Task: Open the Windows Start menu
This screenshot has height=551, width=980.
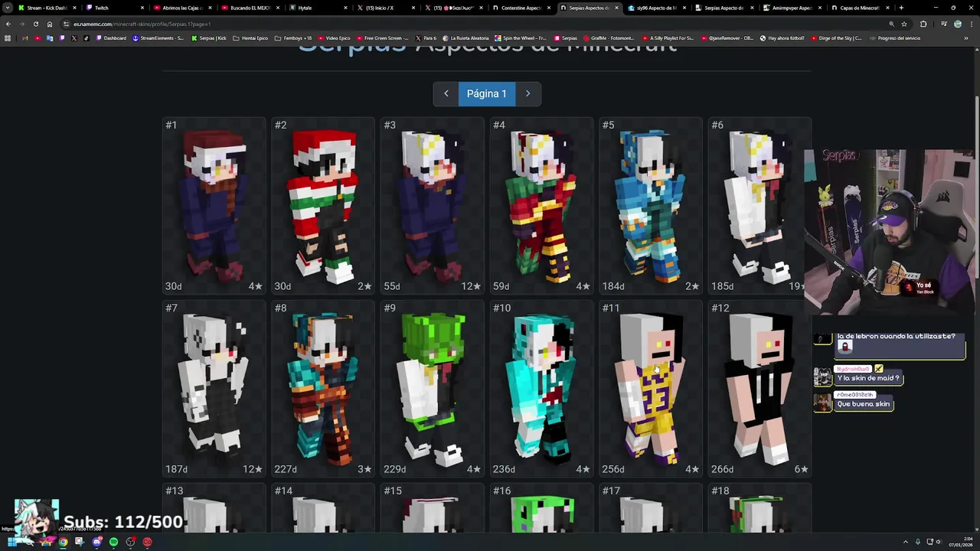Action: point(11,542)
